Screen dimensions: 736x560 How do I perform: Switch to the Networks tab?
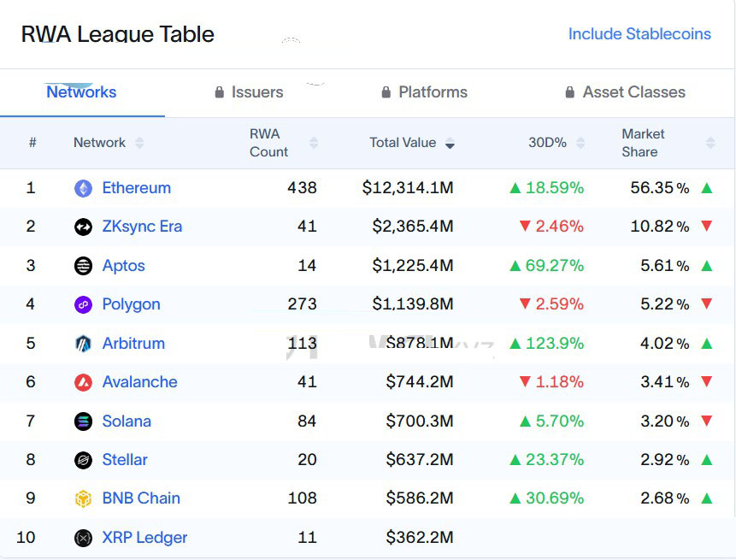[81, 92]
